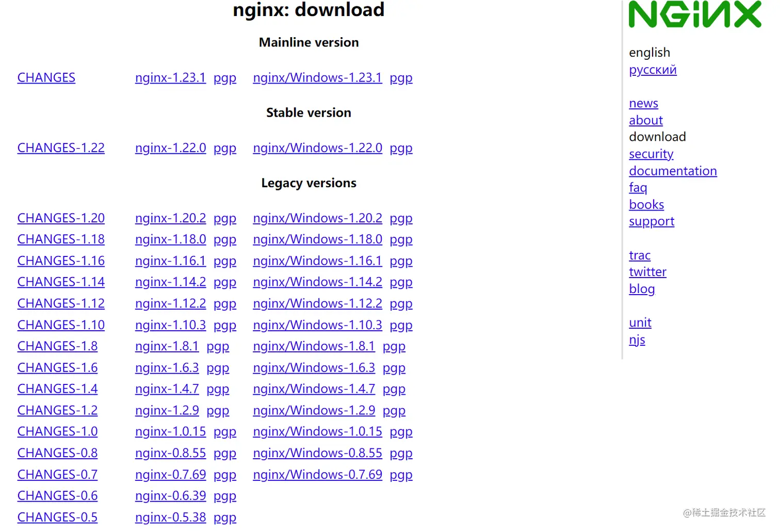Download nginx/Windows-1.18.0
The height and width of the screenshot is (532, 780).
[317, 239]
